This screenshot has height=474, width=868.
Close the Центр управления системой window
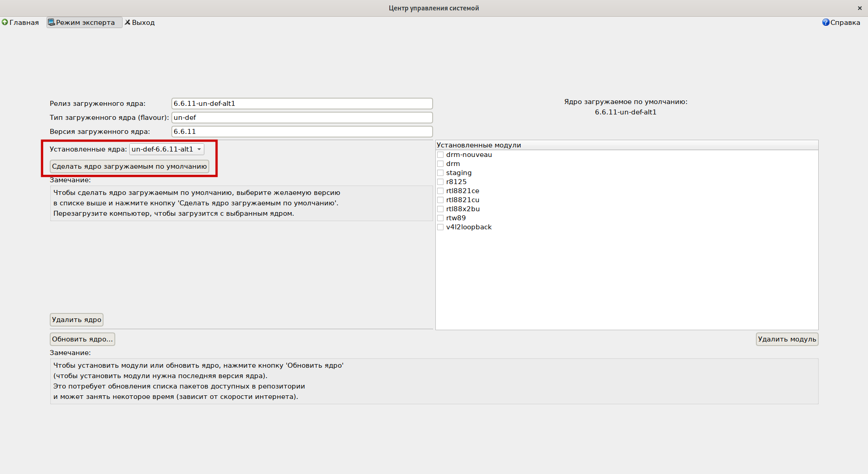pyautogui.click(x=859, y=8)
